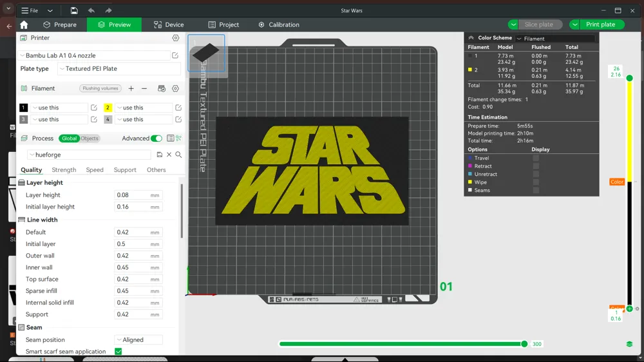Save the hueforge process preset

pos(159,155)
